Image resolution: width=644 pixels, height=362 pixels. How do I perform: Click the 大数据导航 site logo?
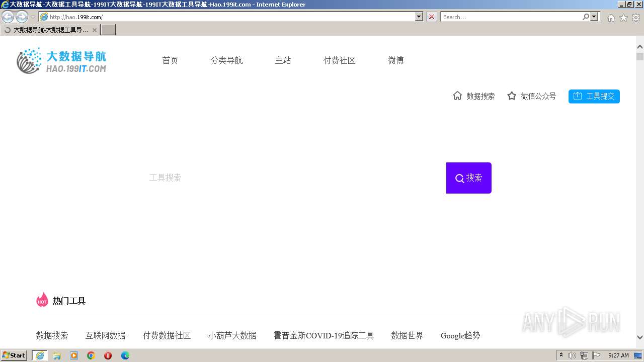(61, 61)
